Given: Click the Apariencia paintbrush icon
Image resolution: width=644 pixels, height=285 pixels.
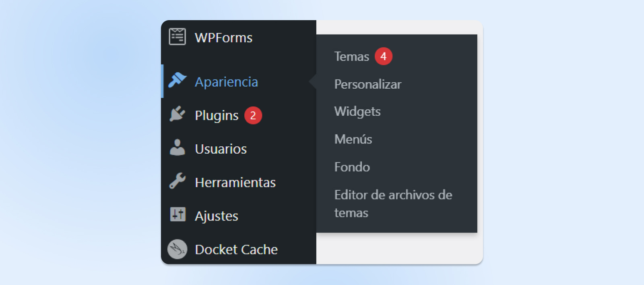Looking at the screenshot, I should pos(177,81).
